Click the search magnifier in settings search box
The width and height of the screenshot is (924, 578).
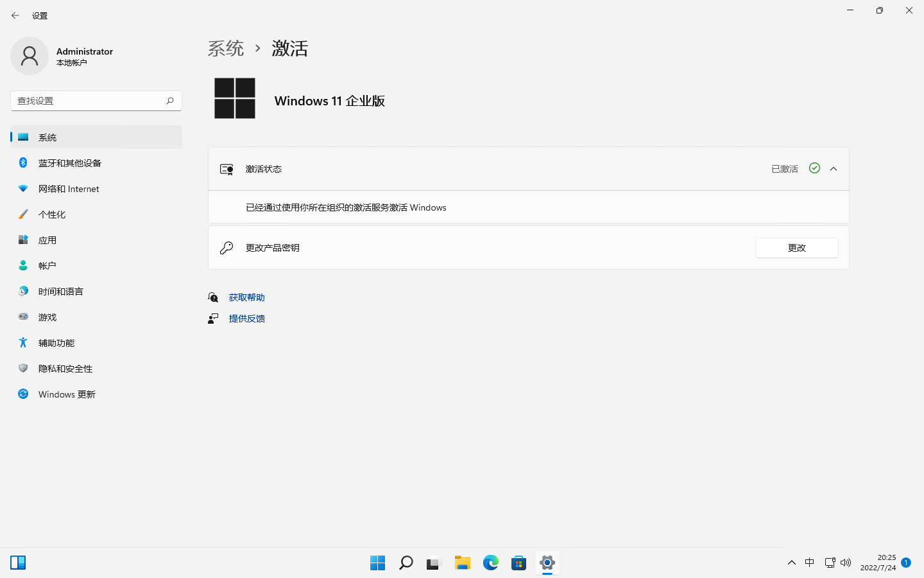pyautogui.click(x=170, y=101)
